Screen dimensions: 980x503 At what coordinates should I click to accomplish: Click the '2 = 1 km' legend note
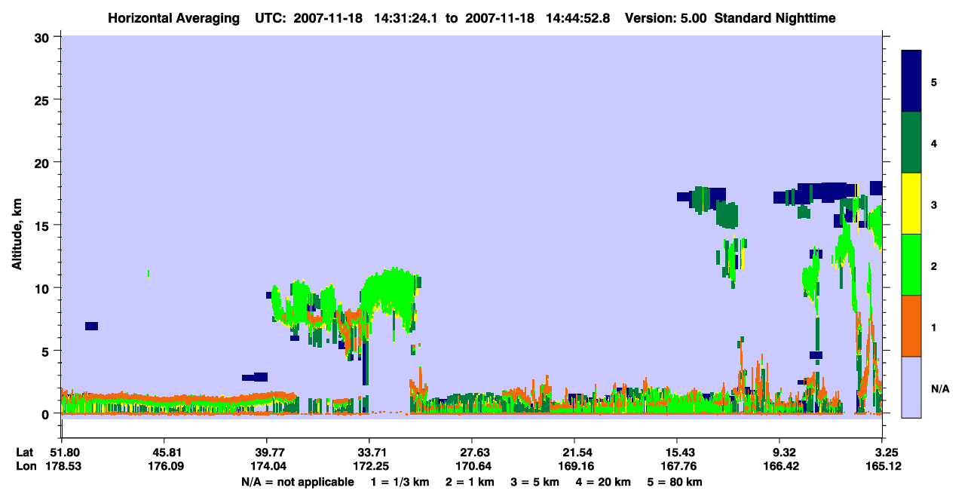470,482
